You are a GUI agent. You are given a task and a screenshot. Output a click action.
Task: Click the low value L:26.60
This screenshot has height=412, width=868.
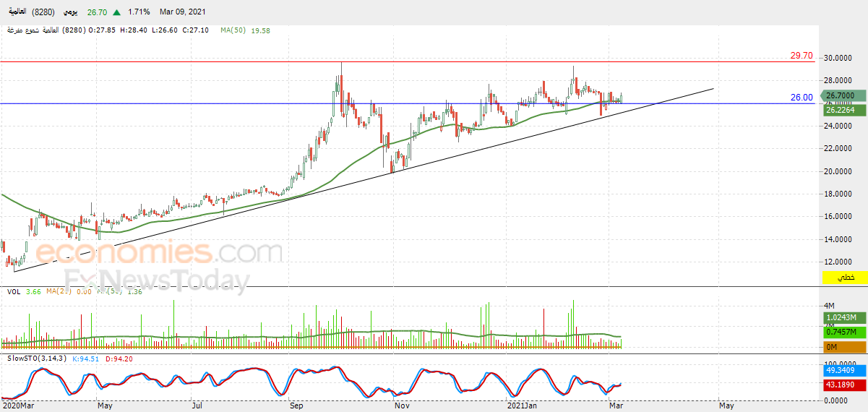(x=164, y=30)
